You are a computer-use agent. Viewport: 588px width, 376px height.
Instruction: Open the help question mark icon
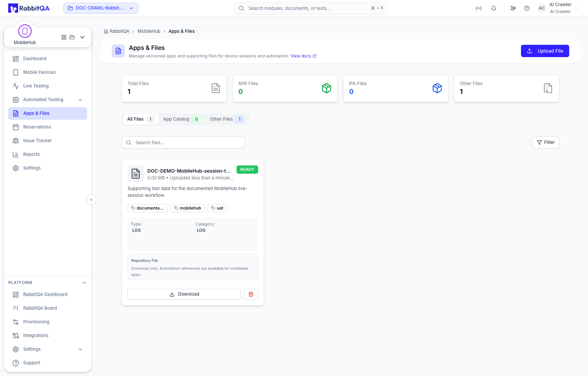[x=527, y=8]
